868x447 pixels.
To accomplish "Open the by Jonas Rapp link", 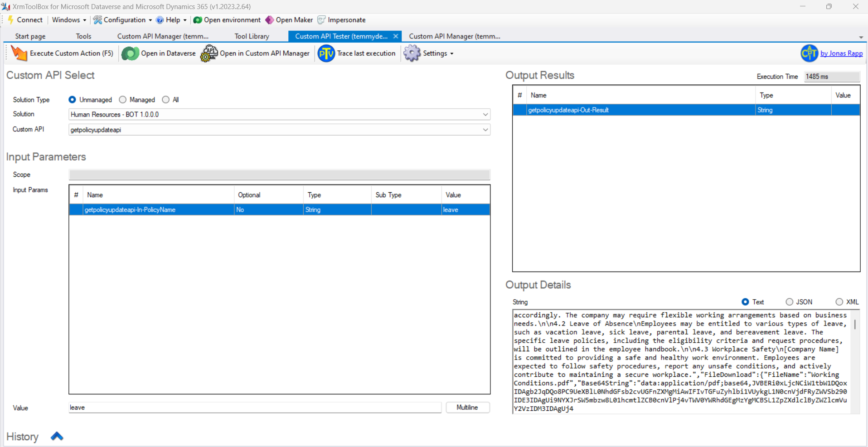I will (x=841, y=53).
